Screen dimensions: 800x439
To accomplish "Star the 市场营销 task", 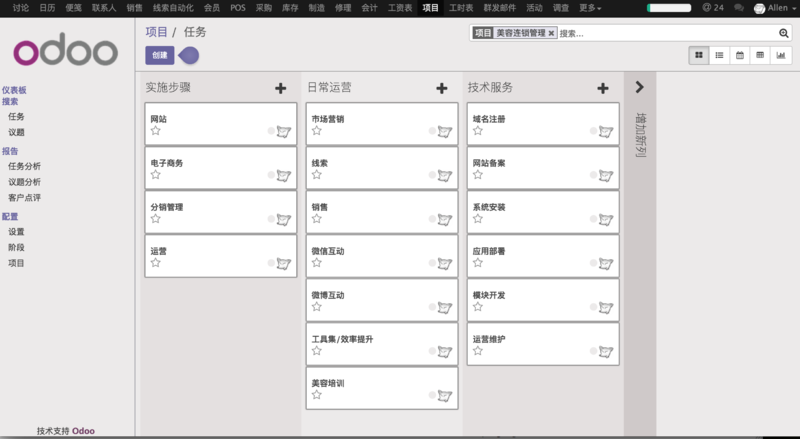I will pos(317,131).
